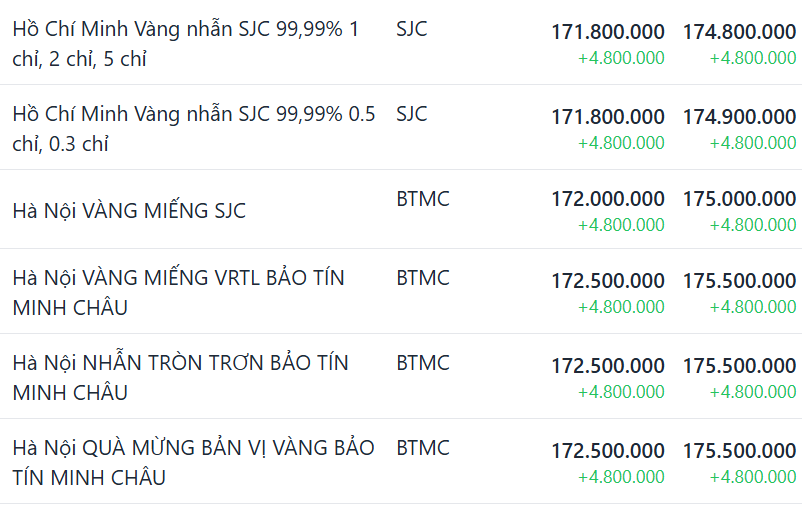Click 171.800.000 in the first row
Viewport: 802px width, 506px height.
click(x=608, y=32)
